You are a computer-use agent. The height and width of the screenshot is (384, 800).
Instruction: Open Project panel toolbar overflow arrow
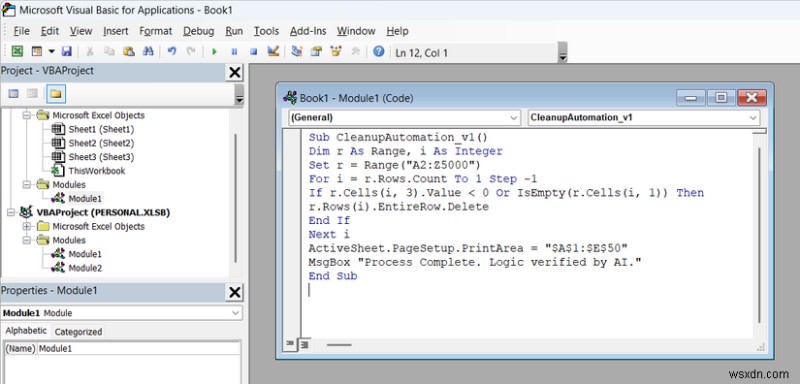pos(239,94)
